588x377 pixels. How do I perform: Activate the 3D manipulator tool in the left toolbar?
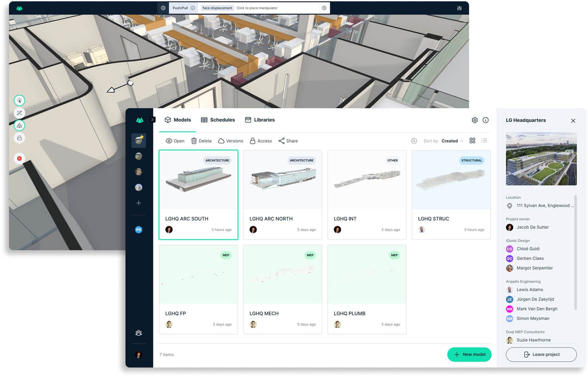(x=19, y=125)
